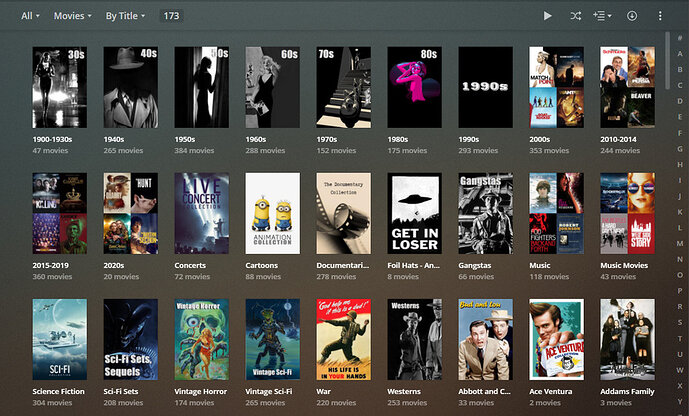The image size is (689, 416).
Task: Click the "Cartoons" title text
Action: [x=261, y=265]
